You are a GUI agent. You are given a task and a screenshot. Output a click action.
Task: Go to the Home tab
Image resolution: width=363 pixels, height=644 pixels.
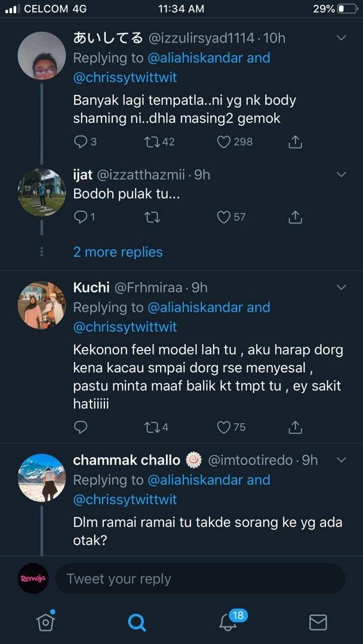[x=45, y=622]
